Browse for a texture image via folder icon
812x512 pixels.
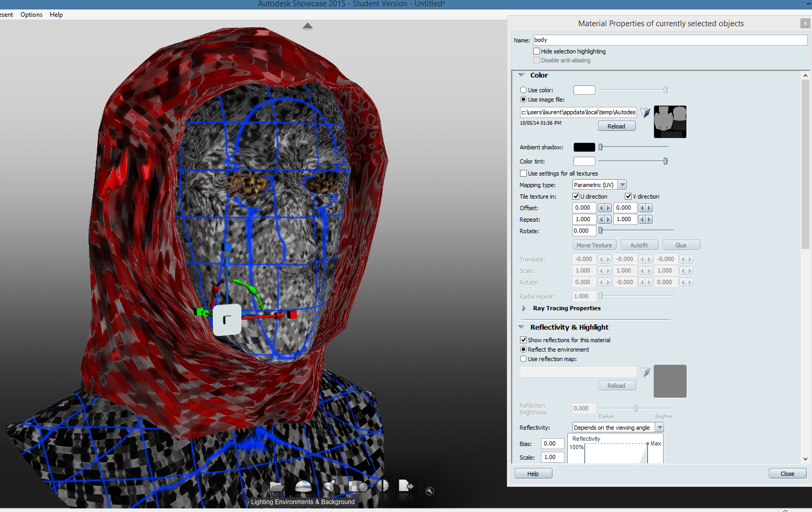click(x=645, y=112)
